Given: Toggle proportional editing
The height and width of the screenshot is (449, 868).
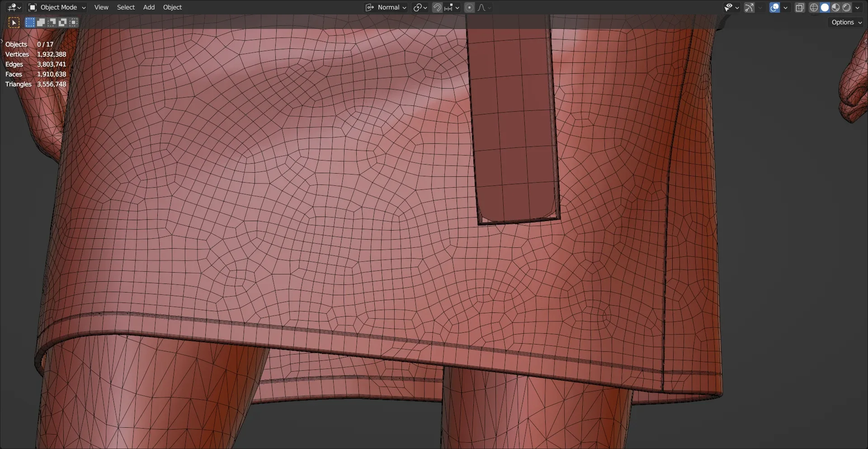Looking at the screenshot, I should 469,7.
